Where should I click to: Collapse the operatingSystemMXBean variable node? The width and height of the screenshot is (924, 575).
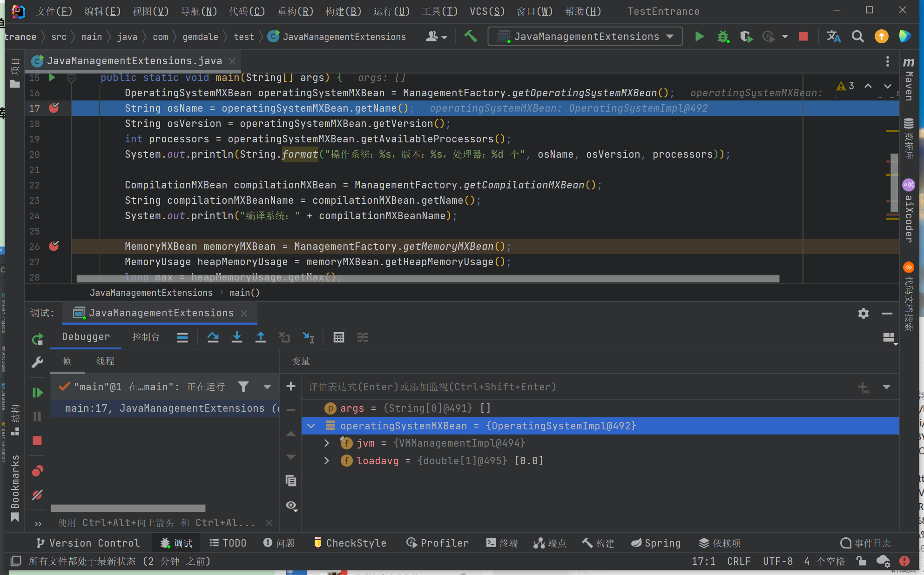pyautogui.click(x=311, y=426)
